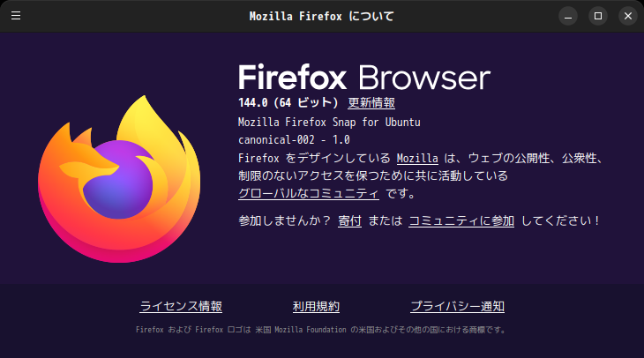Click the text Mozilla Firefox Snap for Ubuntu

tap(329, 123)
